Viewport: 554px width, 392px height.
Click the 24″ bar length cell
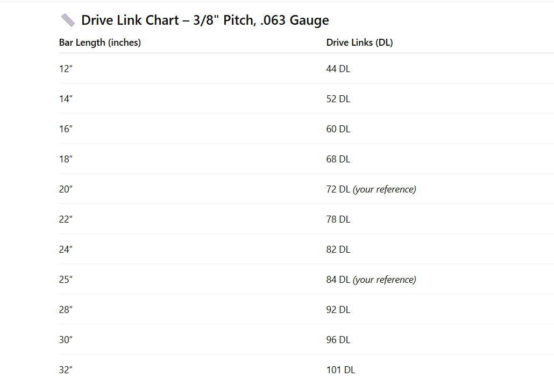coord(66,250)
